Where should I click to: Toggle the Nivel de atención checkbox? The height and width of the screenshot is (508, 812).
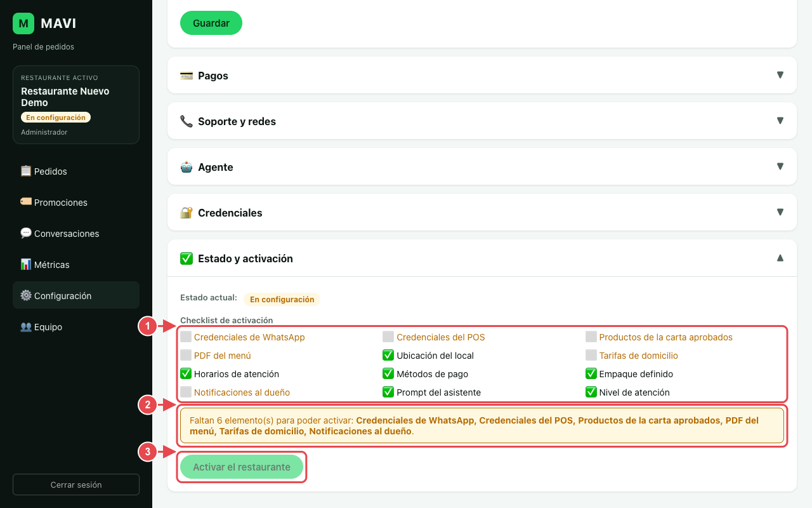point(591,392)
